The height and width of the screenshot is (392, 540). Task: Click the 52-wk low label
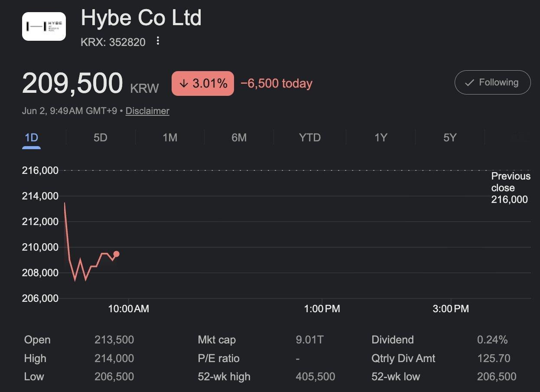(x=396, y=376)
